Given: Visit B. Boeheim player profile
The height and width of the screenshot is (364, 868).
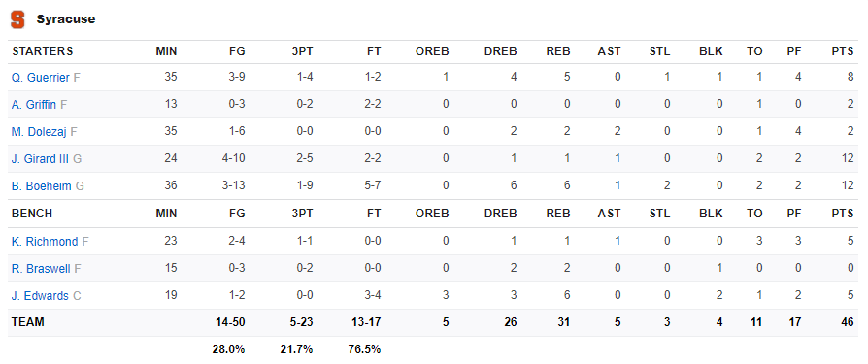Looking at the screenshot, I should click(x=42, y=185).
